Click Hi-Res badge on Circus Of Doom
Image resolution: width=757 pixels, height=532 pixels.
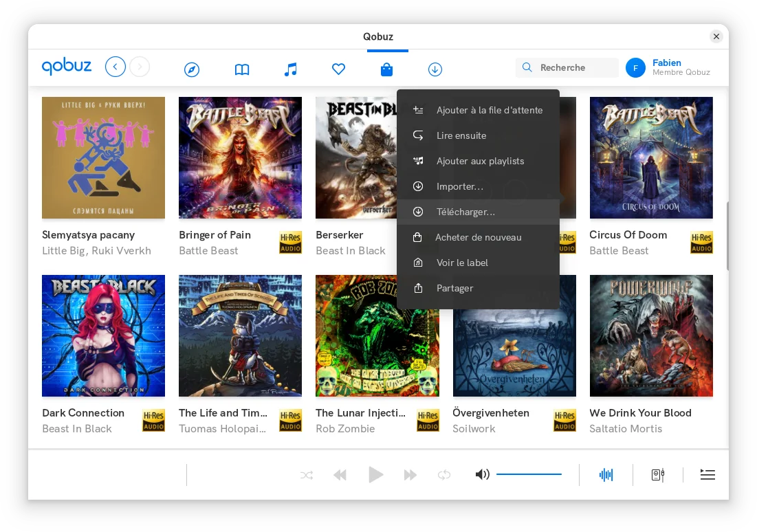pyautogui.click(x=701, y=243)
